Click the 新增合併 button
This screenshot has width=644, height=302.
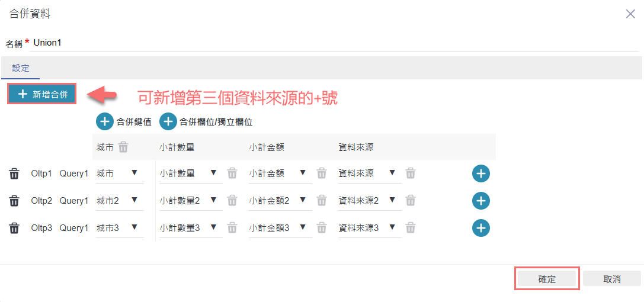click(x=41, y=94)
